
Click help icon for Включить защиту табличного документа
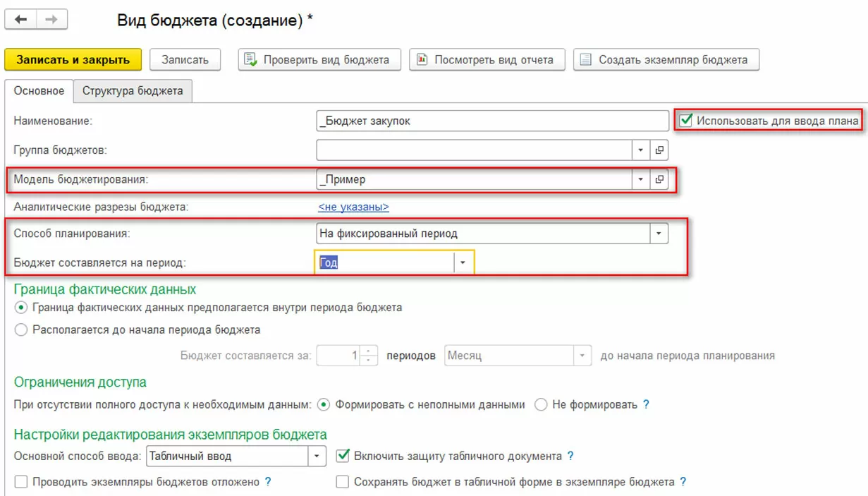point(570,456)
